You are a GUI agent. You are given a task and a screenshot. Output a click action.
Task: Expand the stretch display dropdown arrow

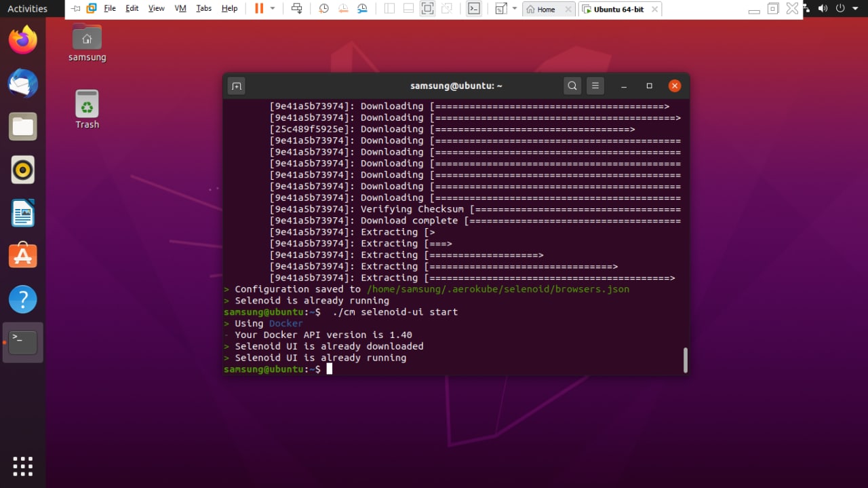pyautogui.click(x=515, y=9)
